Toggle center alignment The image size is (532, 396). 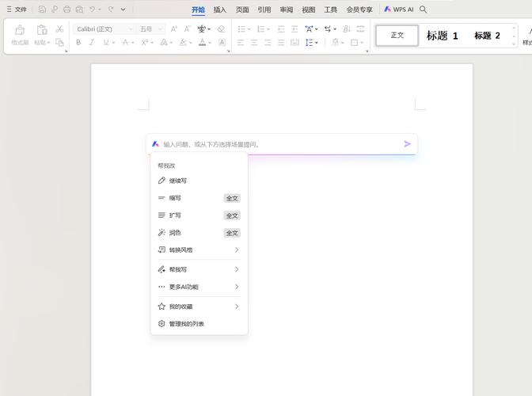click(254, 43)
